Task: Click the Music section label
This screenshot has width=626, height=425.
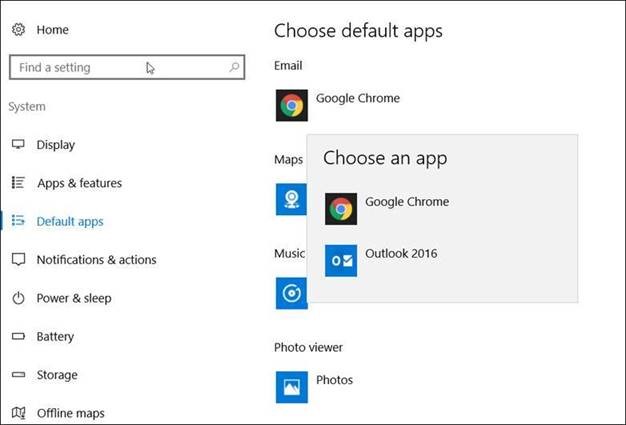Action: click(289, 253)
